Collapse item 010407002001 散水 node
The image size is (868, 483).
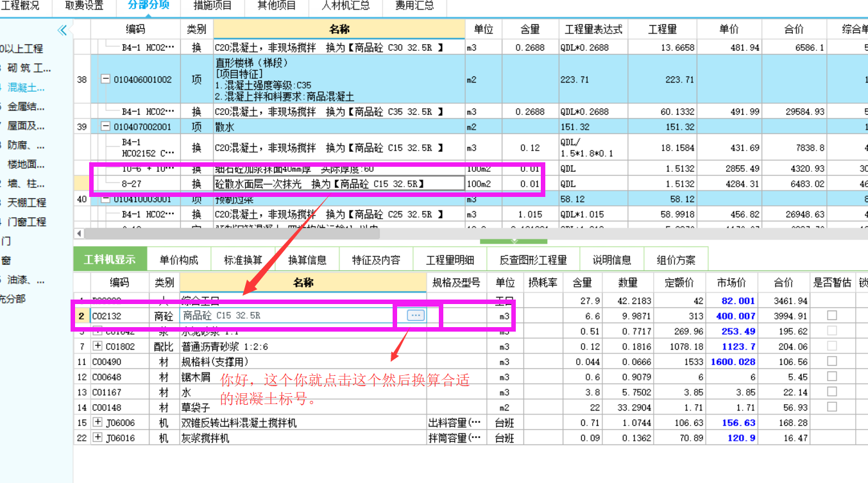coord(106,127)
